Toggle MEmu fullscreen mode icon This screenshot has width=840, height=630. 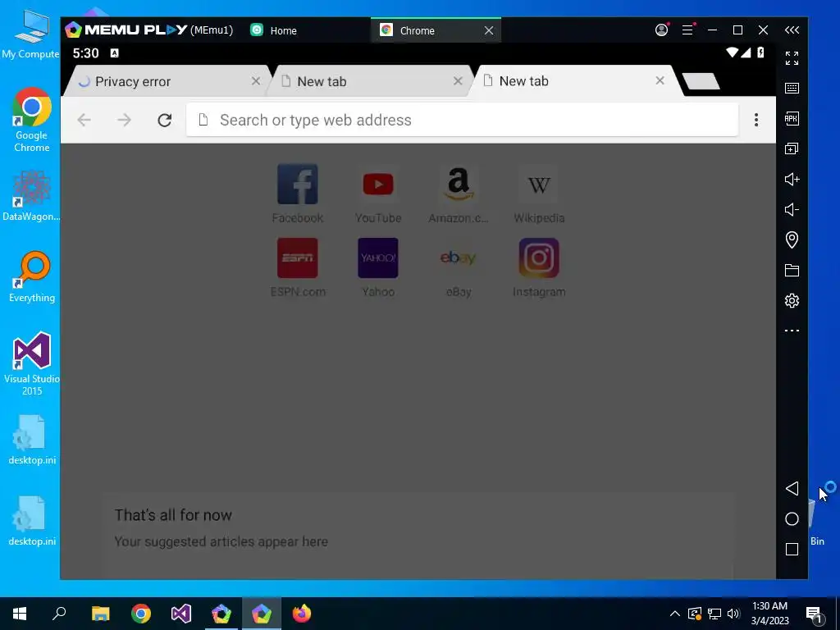point(792,58)
